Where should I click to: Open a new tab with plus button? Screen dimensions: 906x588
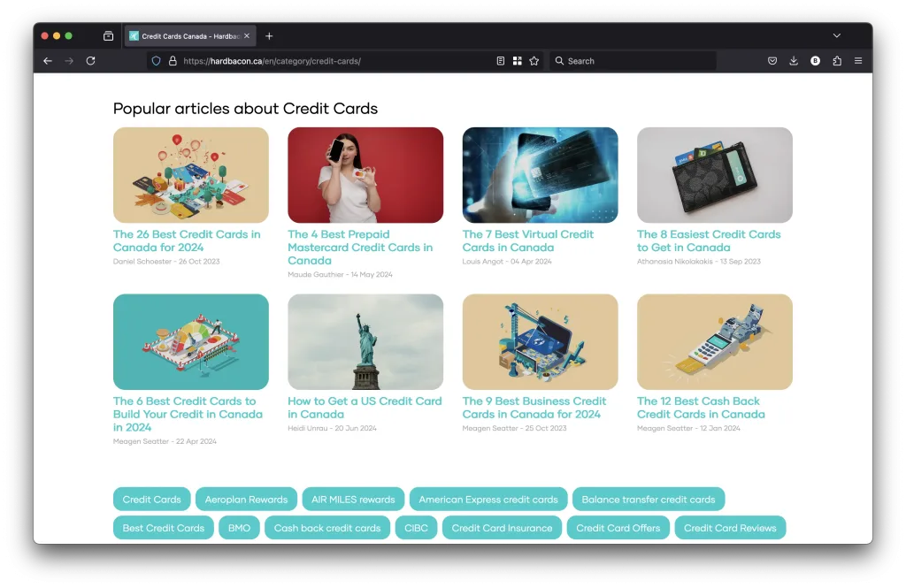(x=269, y=36)
